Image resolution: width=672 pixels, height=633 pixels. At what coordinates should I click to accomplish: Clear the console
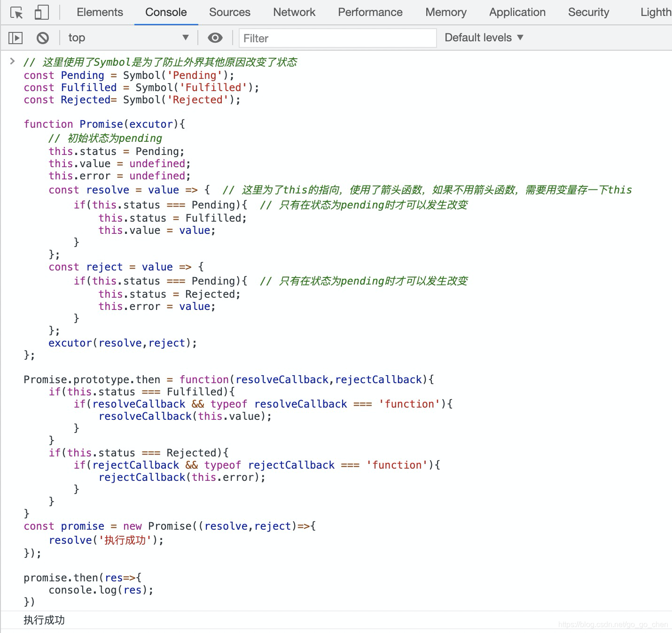coord(43,38)
